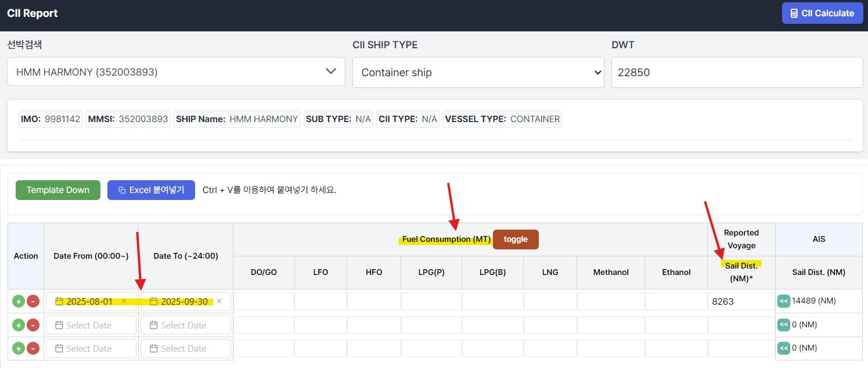The image size is (868, 368).
Task: Clear the 2025-08-01 date with X icon
Action: [x=124, y=301]
